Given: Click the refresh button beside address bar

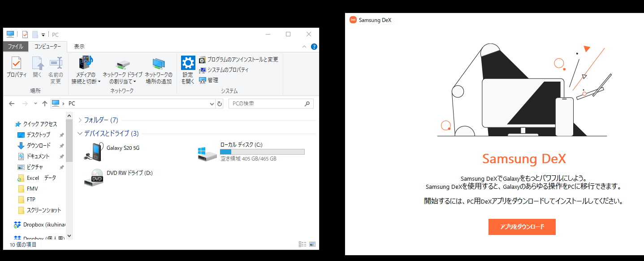Looking at the screenshot, I should [220, 104].
